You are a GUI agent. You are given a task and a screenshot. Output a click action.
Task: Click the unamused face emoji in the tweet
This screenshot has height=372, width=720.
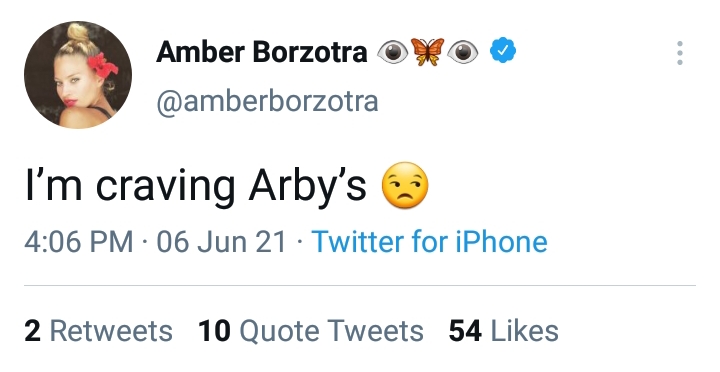tap(405, 185)
